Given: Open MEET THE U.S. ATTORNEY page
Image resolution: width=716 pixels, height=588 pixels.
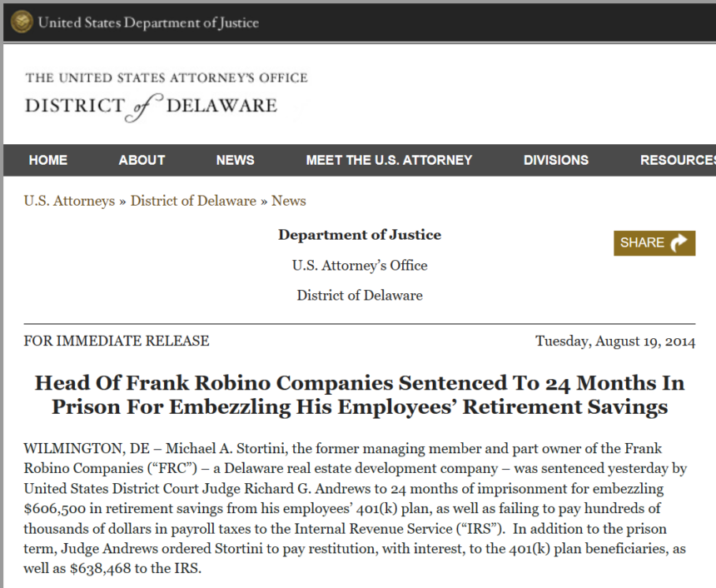Looking at the screenshot, I should [x=389, y=160].
